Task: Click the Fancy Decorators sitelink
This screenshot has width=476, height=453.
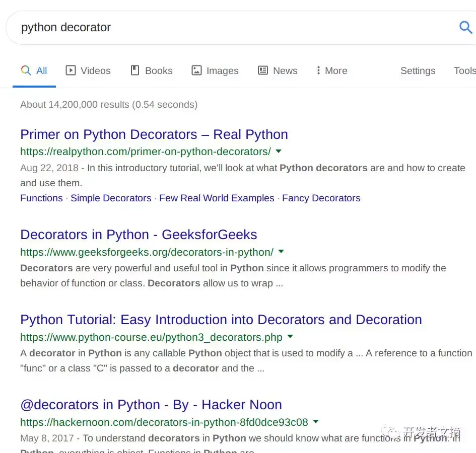Action: click(321, 198)
